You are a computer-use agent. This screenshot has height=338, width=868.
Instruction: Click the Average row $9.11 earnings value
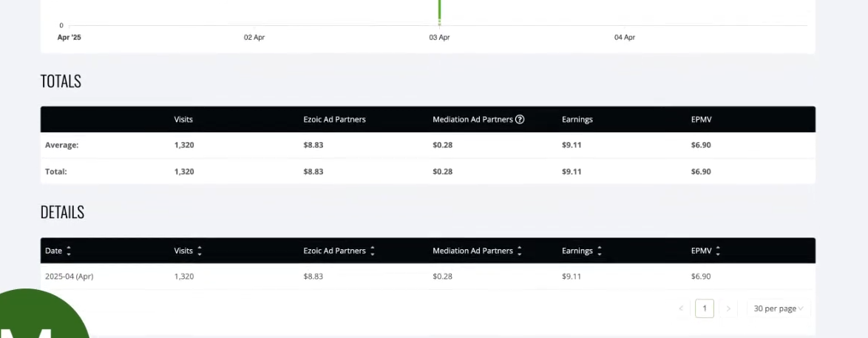click(x=572, y=145)
